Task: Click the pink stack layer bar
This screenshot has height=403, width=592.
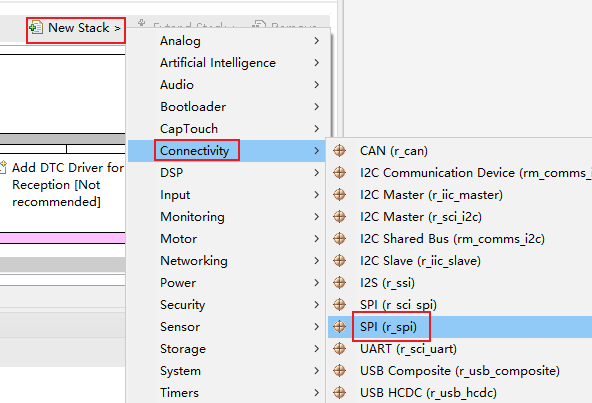Action: (x=63, y=238)
